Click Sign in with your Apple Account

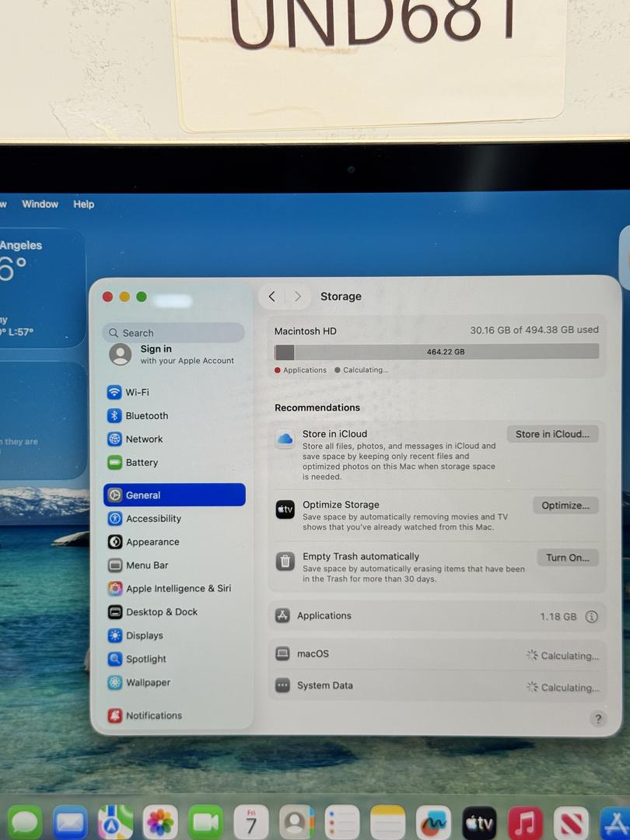click(173, 355)
